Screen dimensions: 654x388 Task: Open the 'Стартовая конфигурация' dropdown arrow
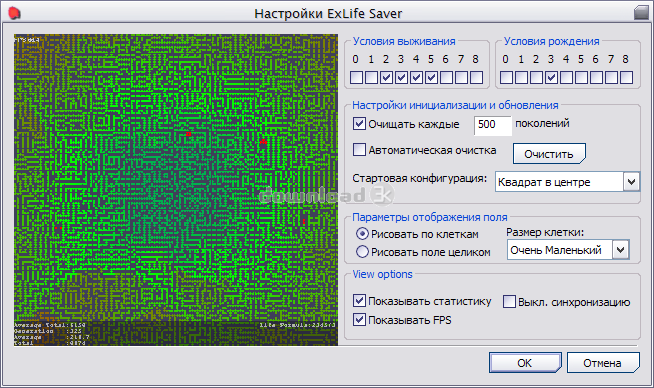tap(631, 182)
